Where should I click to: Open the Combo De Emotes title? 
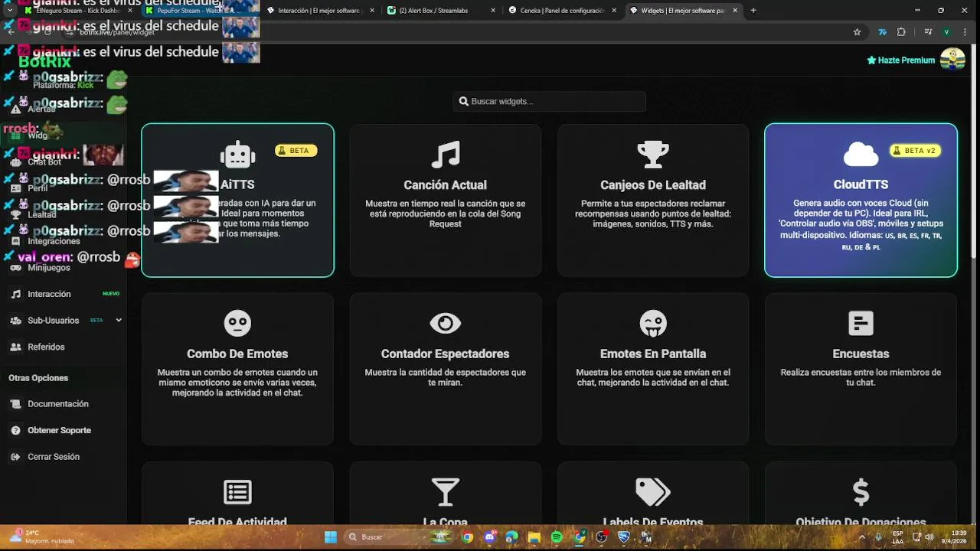click(x=237, y=354)
